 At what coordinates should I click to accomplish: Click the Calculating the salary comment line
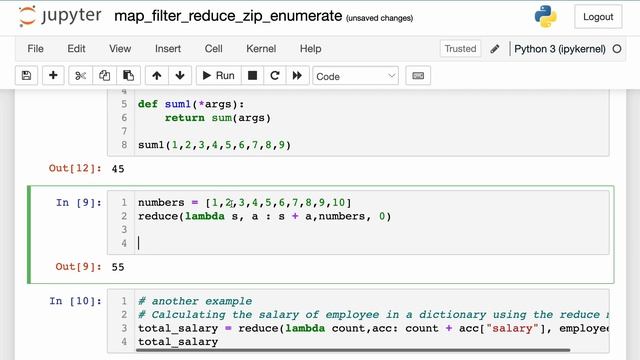pos(373,315)
